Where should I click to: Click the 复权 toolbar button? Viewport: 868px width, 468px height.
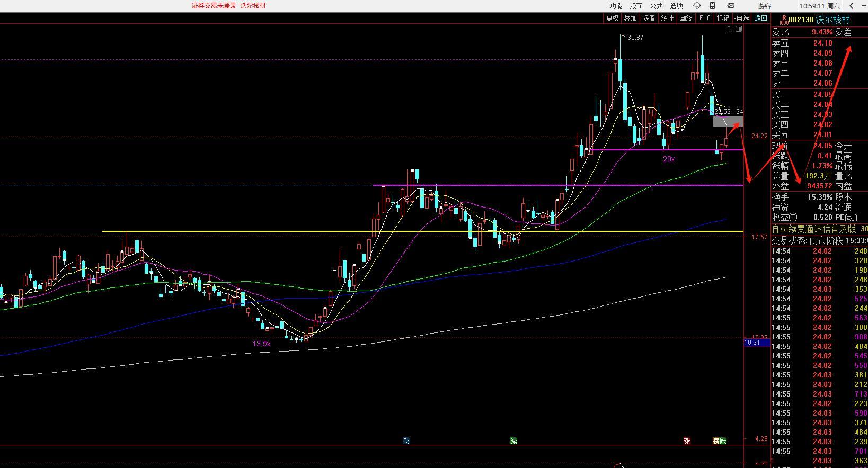[x=612, y=18]
